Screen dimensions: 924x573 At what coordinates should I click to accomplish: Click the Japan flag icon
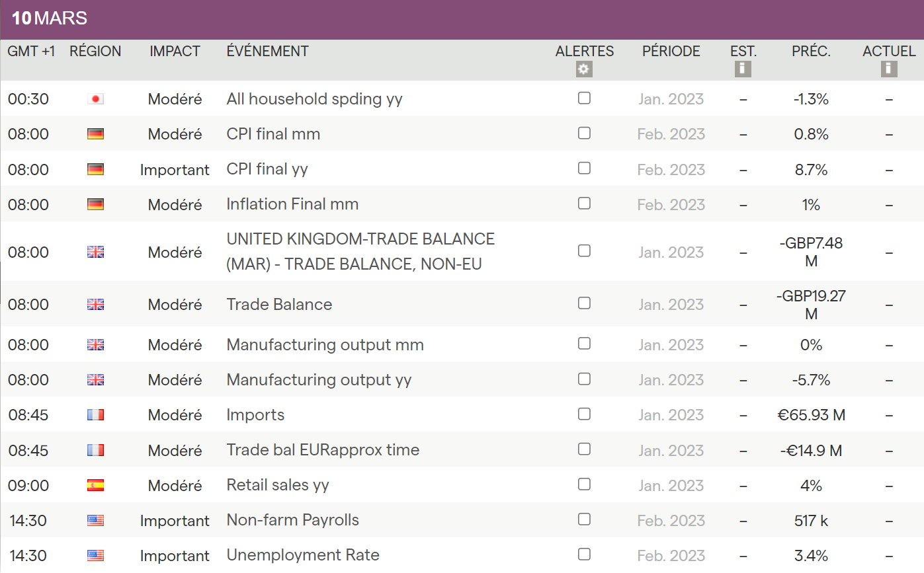[x=95, y=99]
